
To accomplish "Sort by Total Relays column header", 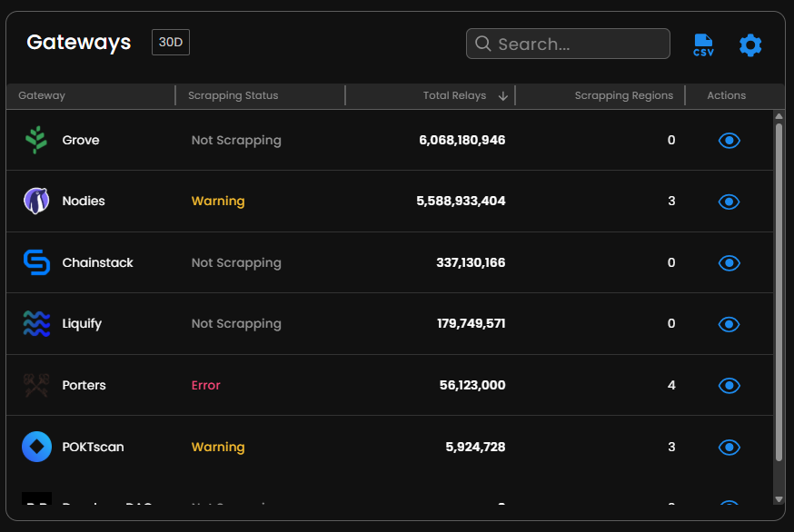I will pos(454,95).
